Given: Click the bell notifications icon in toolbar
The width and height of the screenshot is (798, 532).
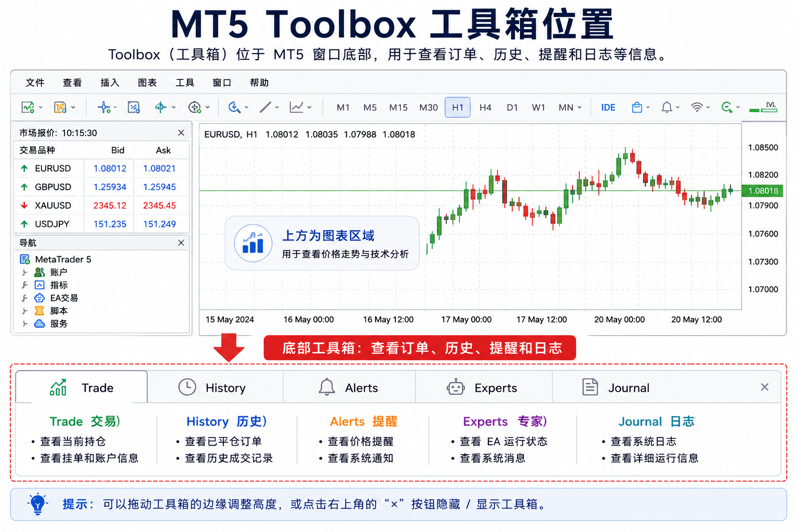Looking at the screenshot, I should pyautogui.click(x=667, y=108).
